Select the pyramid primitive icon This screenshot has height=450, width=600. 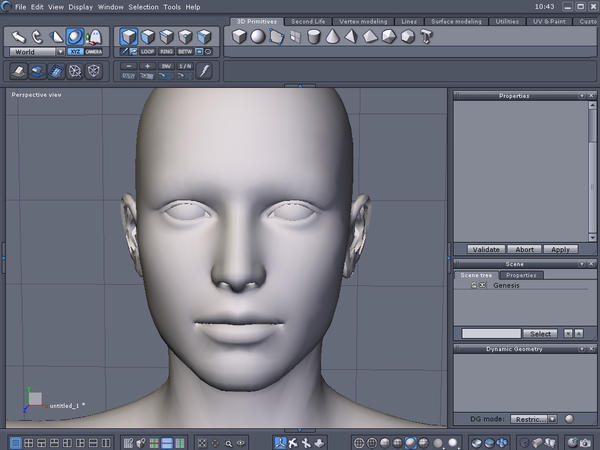click(352, 37)
